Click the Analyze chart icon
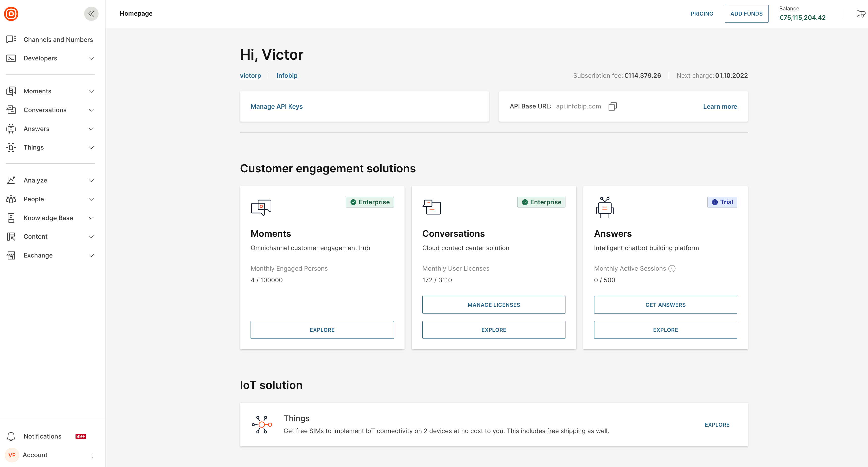 tap(11, 180)
